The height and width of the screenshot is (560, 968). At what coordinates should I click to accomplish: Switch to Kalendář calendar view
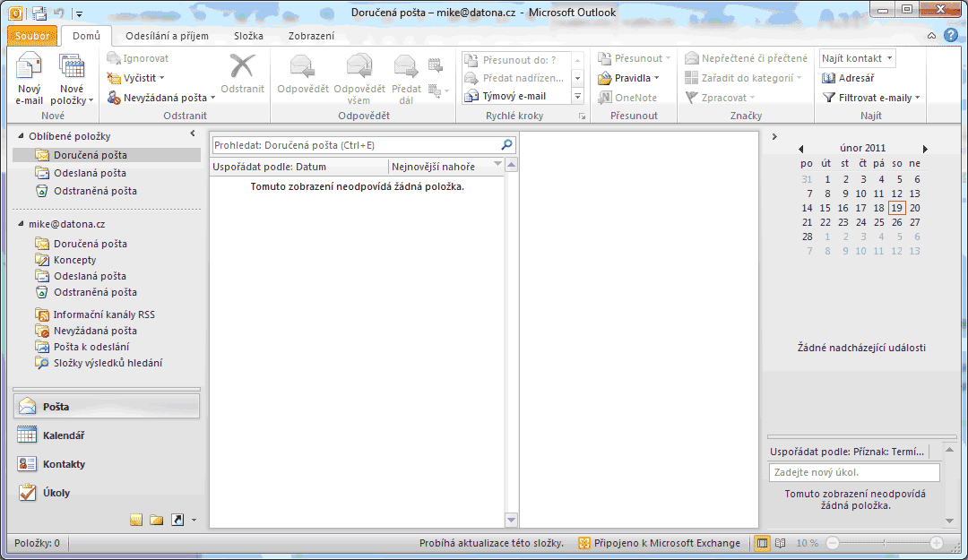point(106,435)
